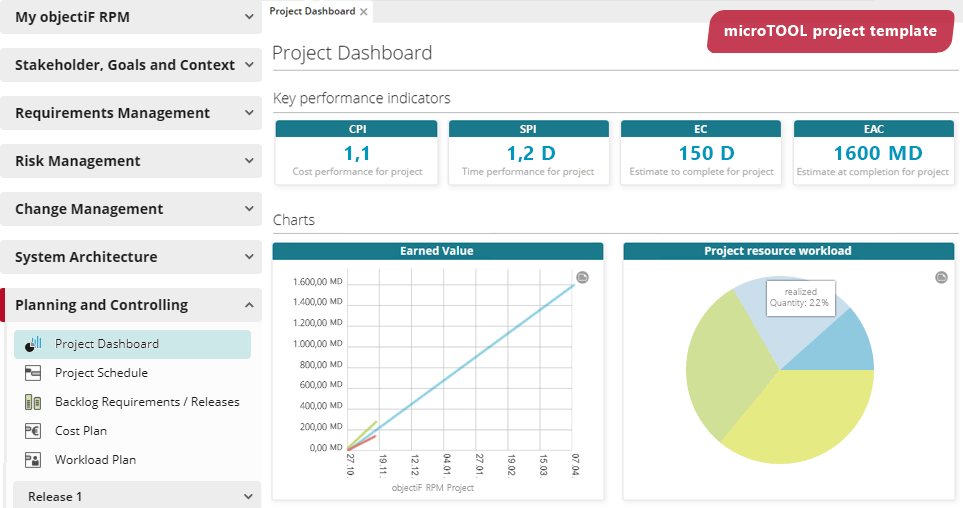Click the Project Schedule icon
The width and height of the screenshot is (963, 508).
pyautogui.click(x=34, y=373)
